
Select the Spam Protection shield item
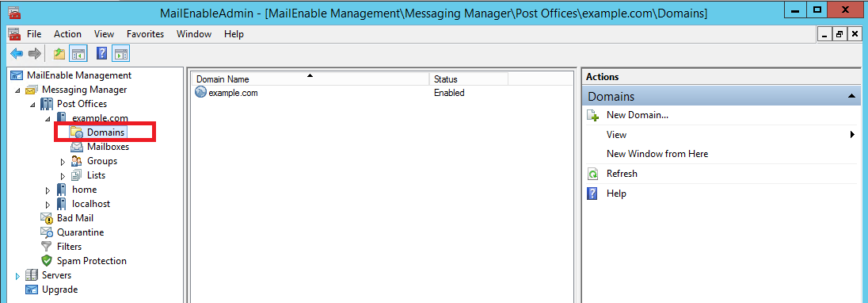(91, 261)
